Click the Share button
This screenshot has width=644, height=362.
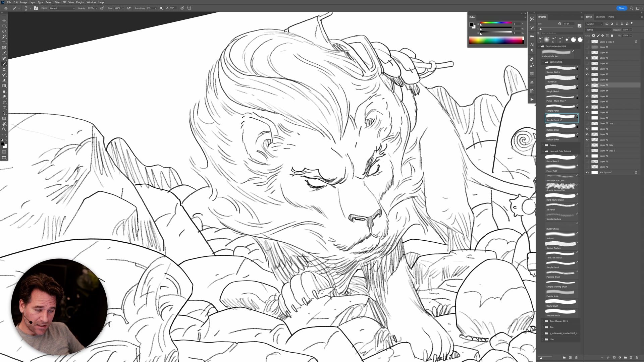(x=621, y=8)
